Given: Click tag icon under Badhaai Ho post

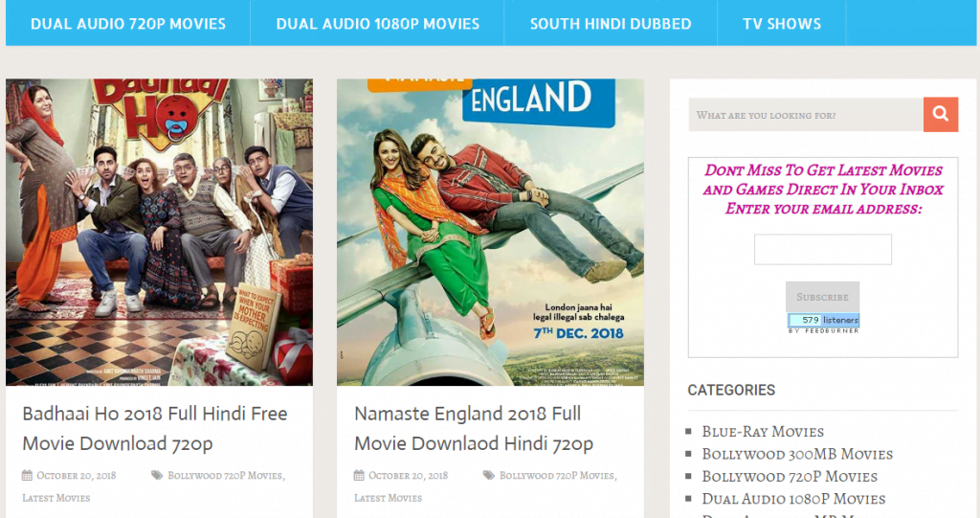Looking at the screenshot, I should click(157, 476).
